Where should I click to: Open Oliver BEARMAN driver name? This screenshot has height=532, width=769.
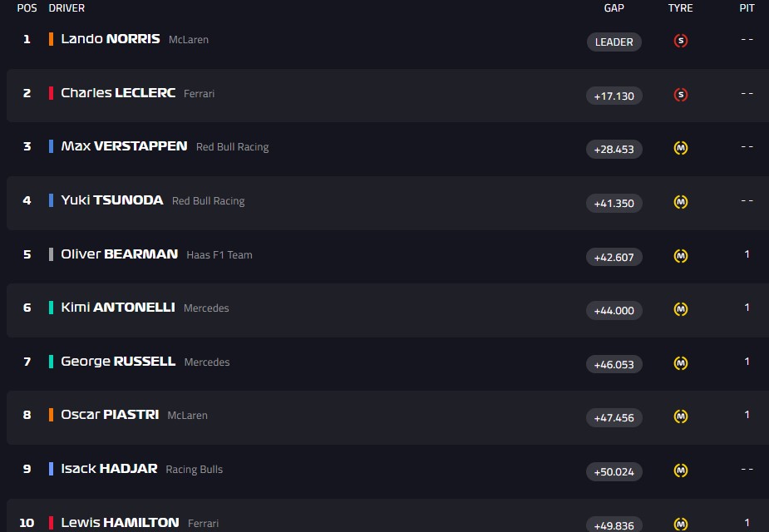119,254
